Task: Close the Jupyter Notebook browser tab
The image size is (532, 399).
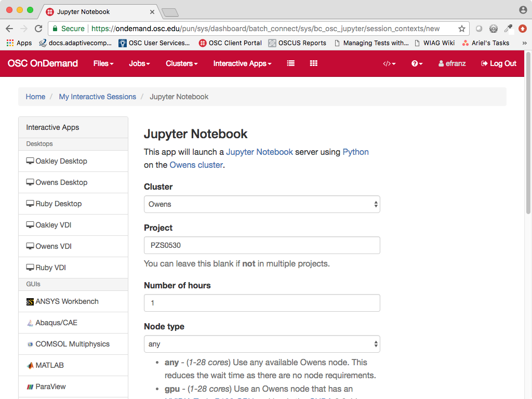Action: [x=152, y=12]
